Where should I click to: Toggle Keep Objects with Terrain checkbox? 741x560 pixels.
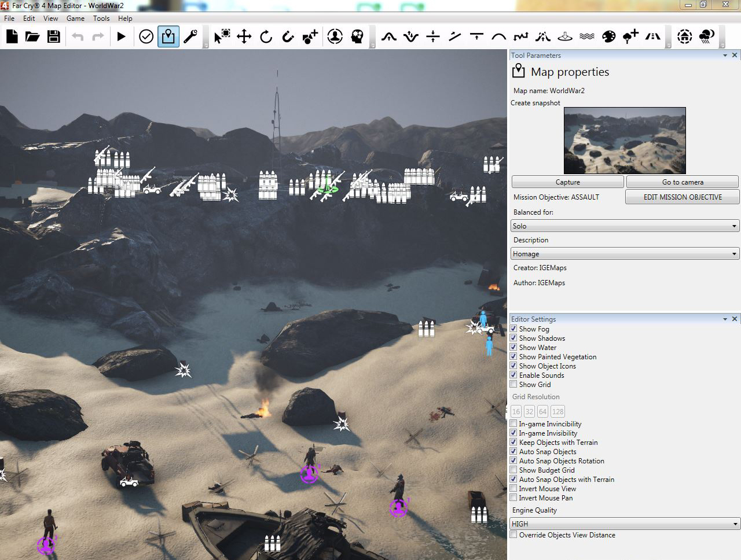513,442
